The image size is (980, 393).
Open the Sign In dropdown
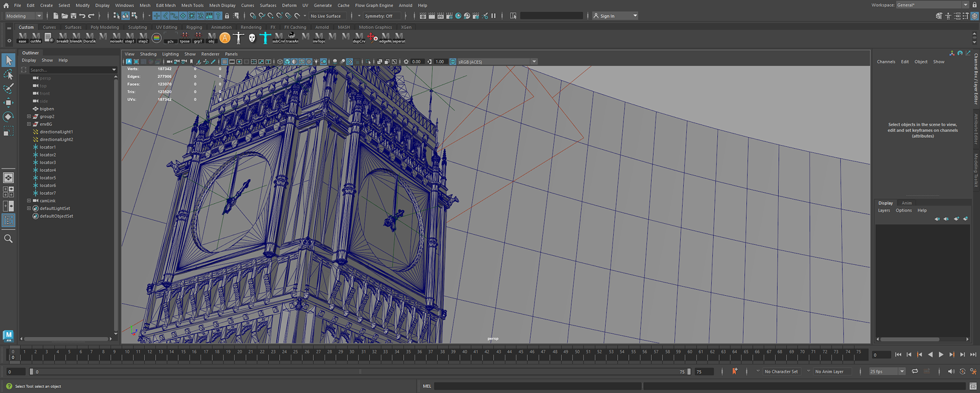click(615, 16)
